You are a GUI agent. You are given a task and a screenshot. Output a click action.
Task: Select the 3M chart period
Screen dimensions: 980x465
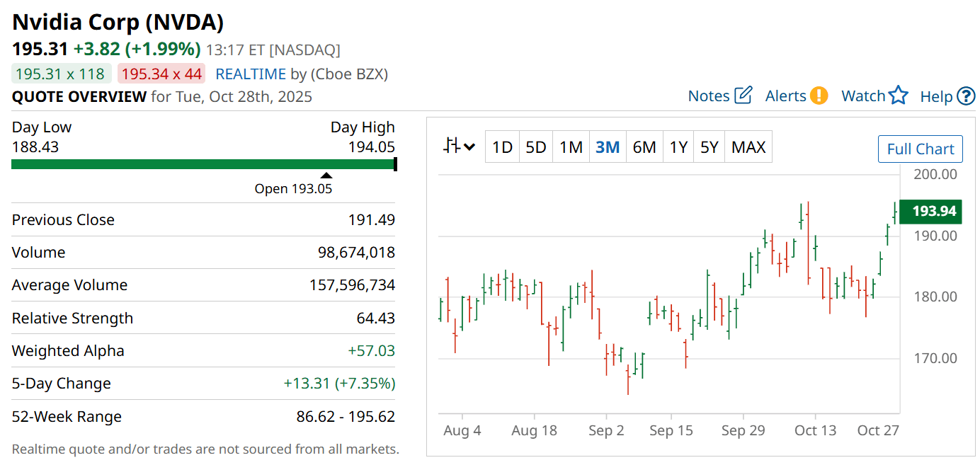click(608, 147)
